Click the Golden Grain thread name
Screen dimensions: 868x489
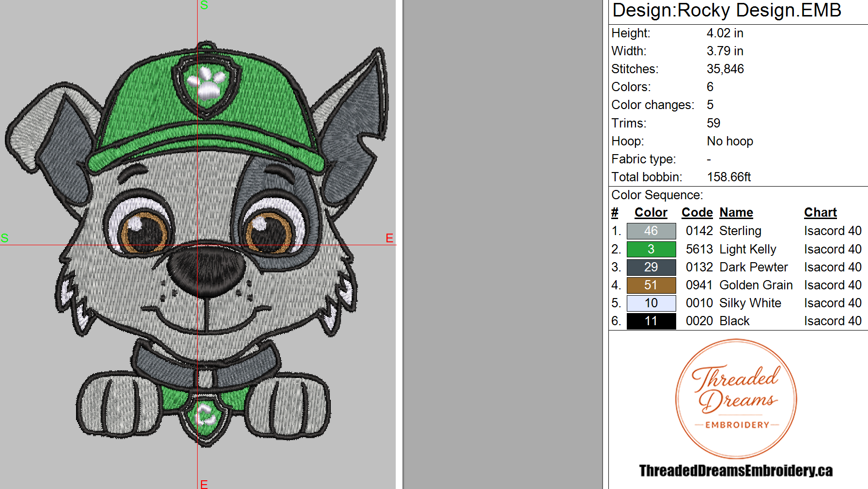click(756, 285)
